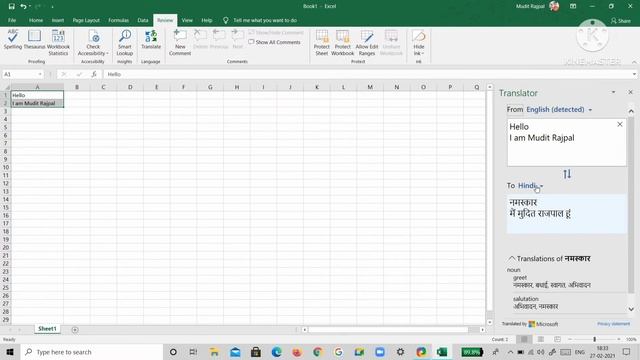
Task: Show Workbook Statistics
Action: 58,42
